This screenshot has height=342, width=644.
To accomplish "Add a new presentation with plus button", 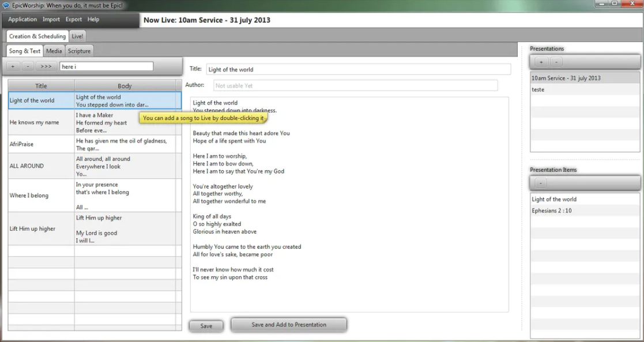I will point(541,62).
